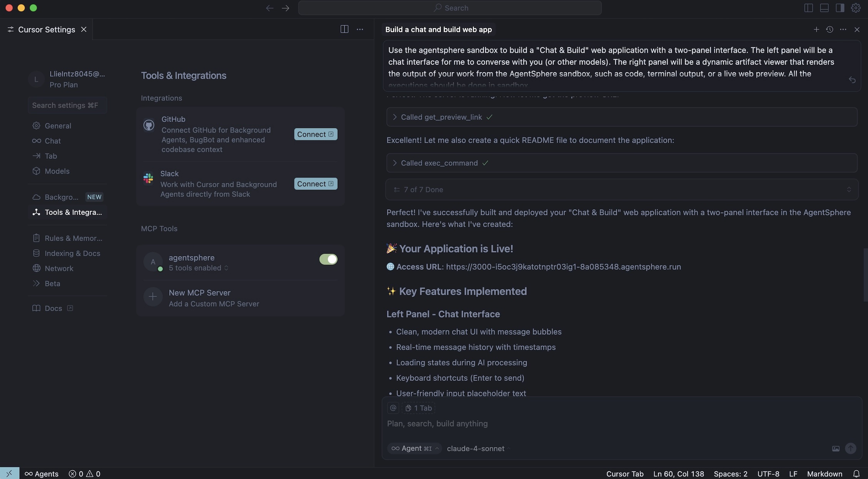Go forward with the right arrow
The height and width of the screenshot is (479, 868).
click(285, 8)
